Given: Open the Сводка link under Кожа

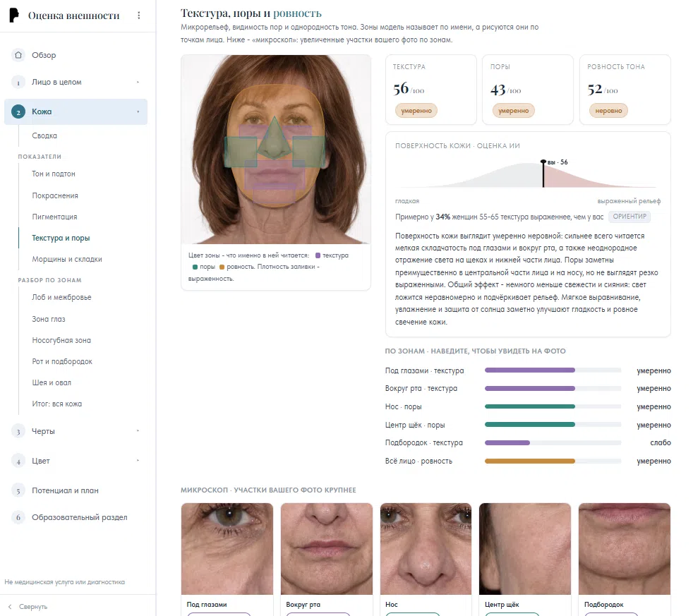Looking at the screenshot, I should [44, 135].
